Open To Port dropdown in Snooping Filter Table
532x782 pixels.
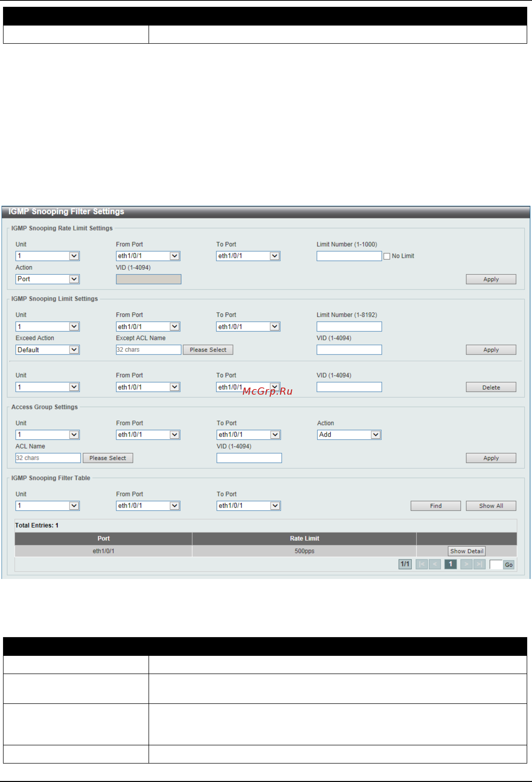(x=249, y=506)
